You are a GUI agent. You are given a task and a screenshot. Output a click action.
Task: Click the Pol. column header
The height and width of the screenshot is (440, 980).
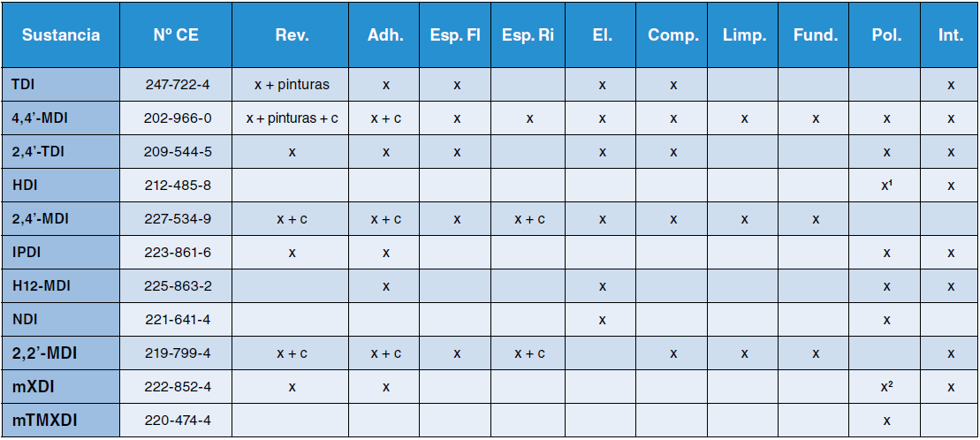[x=885, y=35]
